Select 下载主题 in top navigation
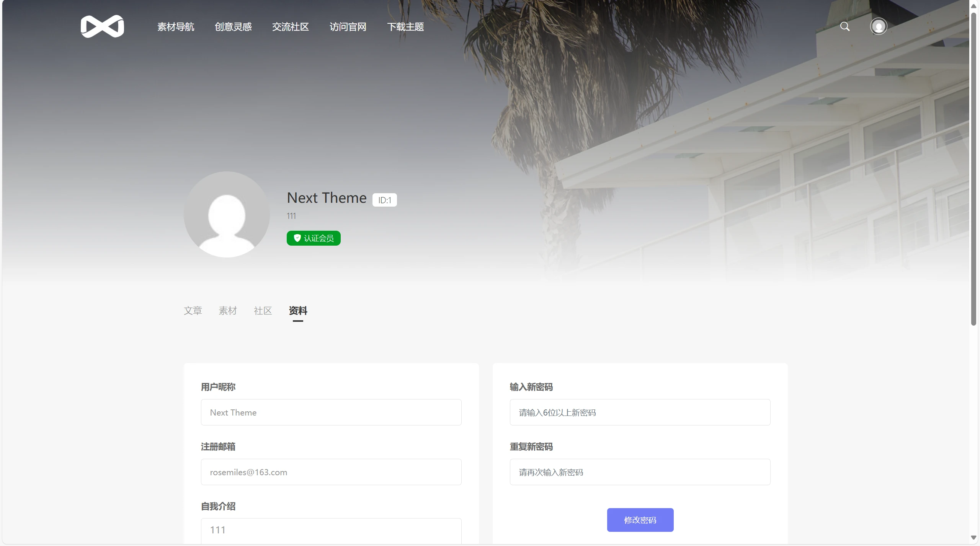 click(x=405, y=27)
